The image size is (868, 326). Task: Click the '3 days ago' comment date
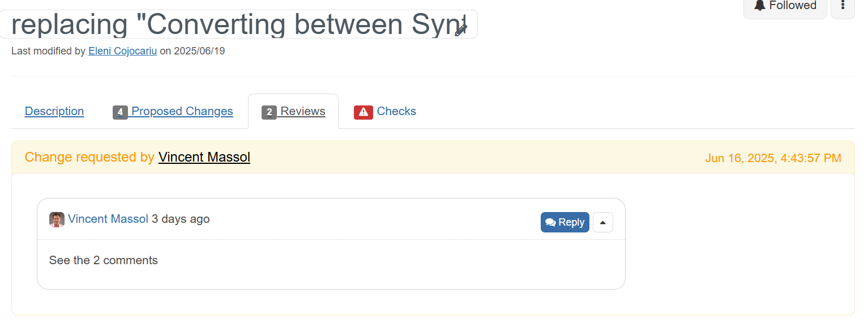(x=181, y=219)
